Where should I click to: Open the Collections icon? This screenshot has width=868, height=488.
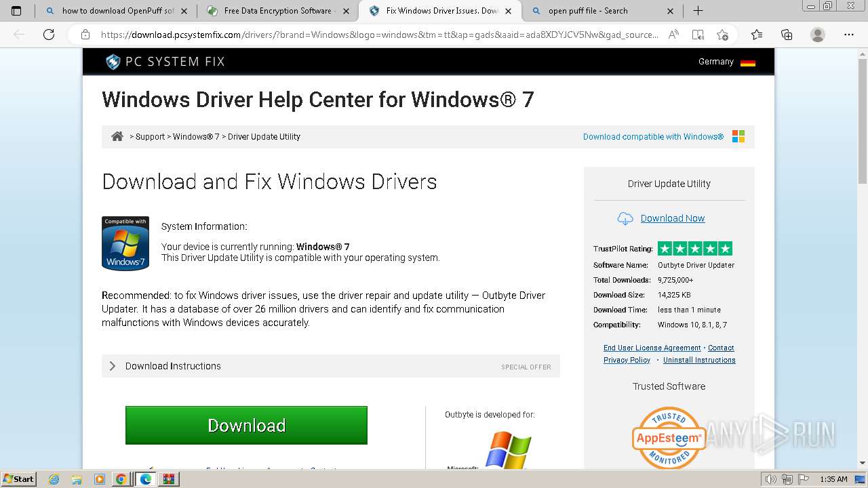coord(787,35)
